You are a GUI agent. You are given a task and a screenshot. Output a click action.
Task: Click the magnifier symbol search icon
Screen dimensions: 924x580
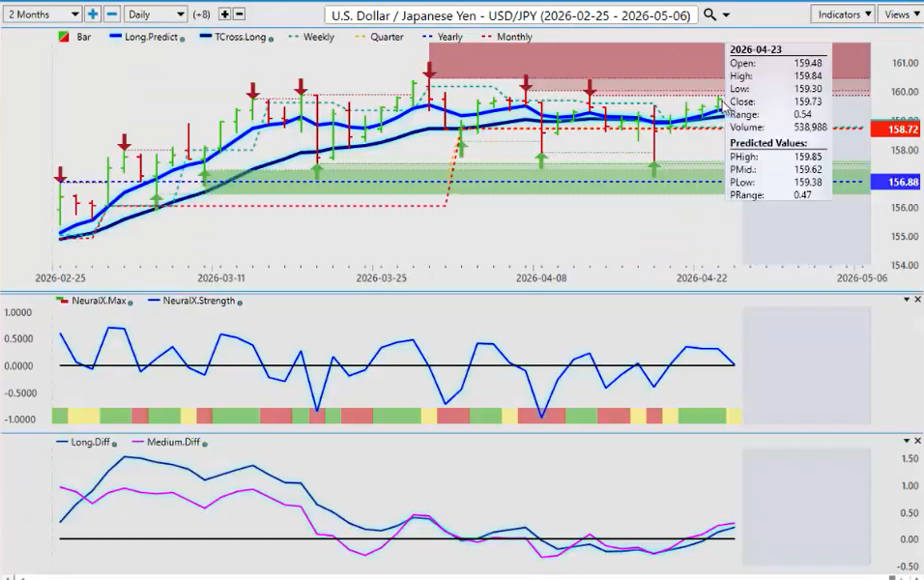(x=710, y=14)
